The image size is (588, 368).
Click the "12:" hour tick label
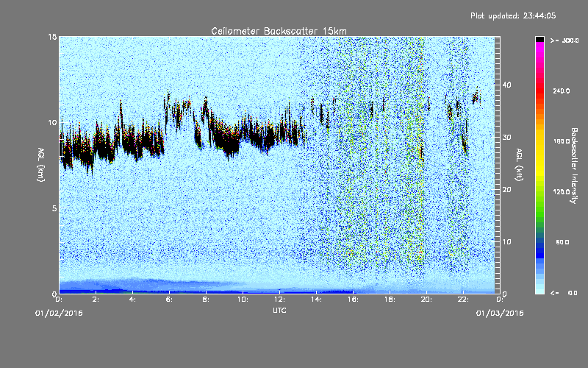279,300
